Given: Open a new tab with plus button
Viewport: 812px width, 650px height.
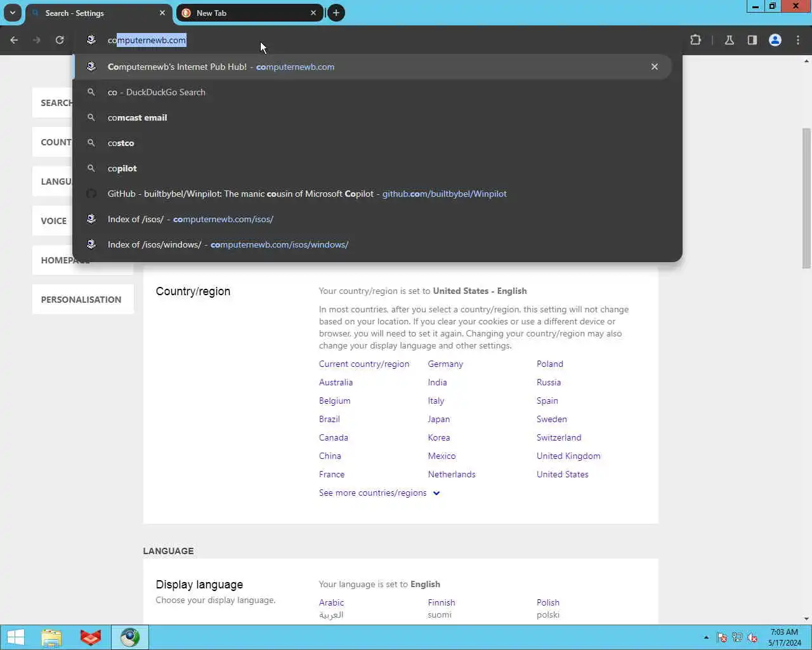Looking at the screenshot, I should [336, 13].
